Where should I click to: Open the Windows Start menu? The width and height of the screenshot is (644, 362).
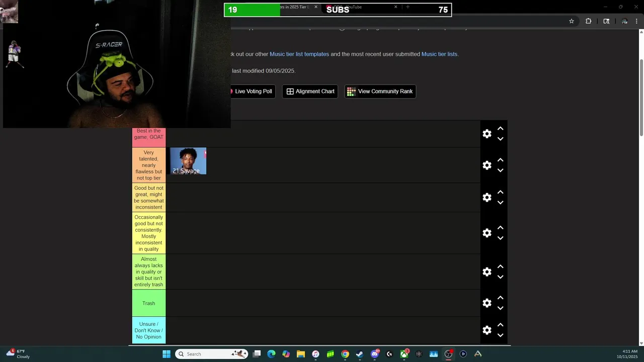167,354
